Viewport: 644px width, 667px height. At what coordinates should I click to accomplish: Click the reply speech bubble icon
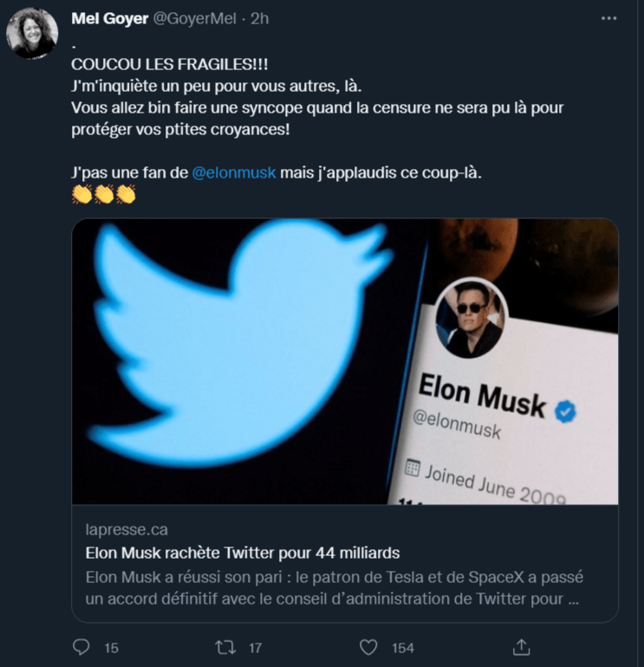click(81, 647)
